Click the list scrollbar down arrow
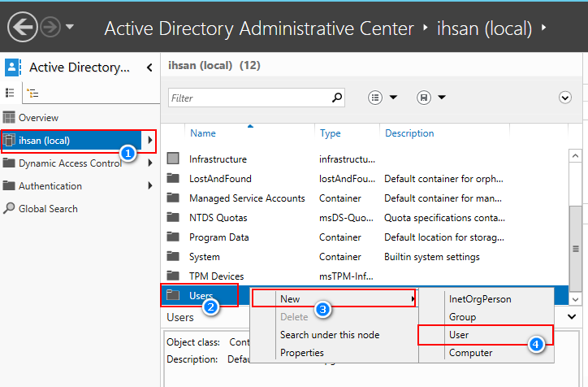Image resolution: width=588 pixels, height=387 pixels. point(575,299)
